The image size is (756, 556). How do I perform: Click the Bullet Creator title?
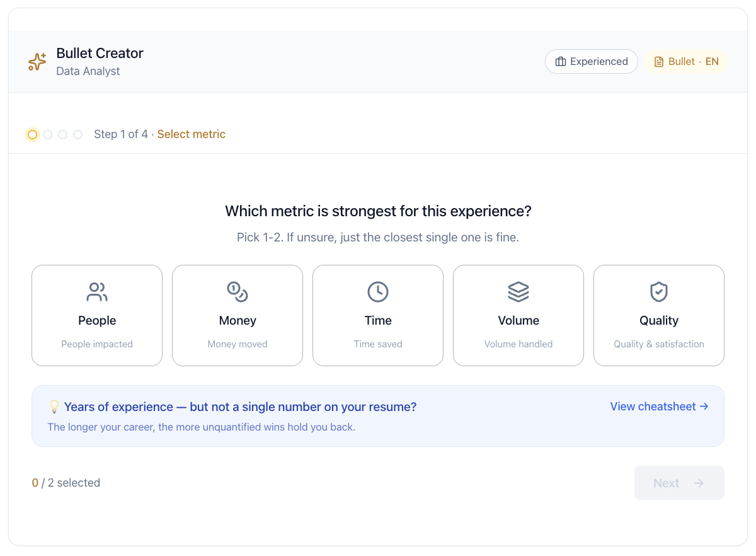[x=100, y=54]
